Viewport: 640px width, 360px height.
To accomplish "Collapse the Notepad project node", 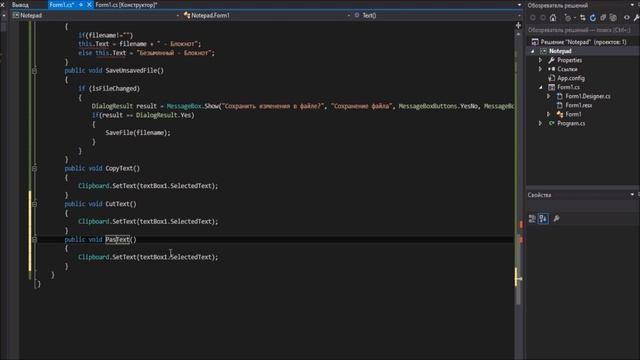I will (x=533, y=51).
